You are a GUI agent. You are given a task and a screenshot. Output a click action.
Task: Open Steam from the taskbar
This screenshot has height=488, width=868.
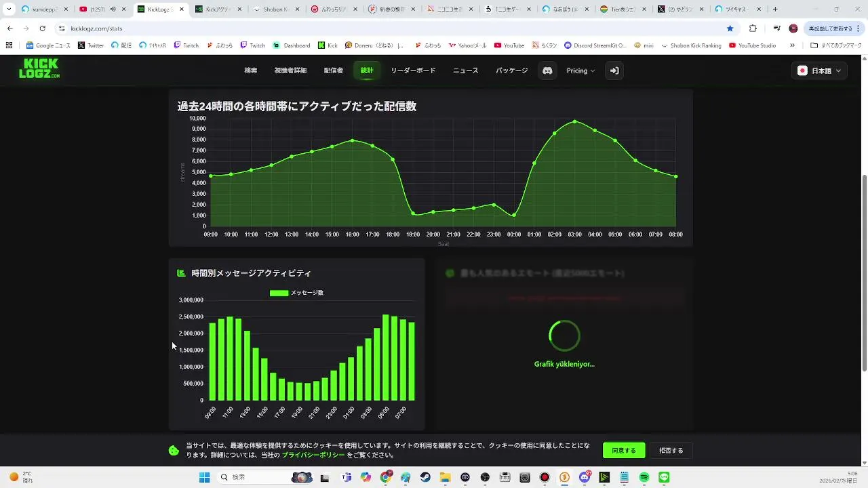click(x=425, y=477)
